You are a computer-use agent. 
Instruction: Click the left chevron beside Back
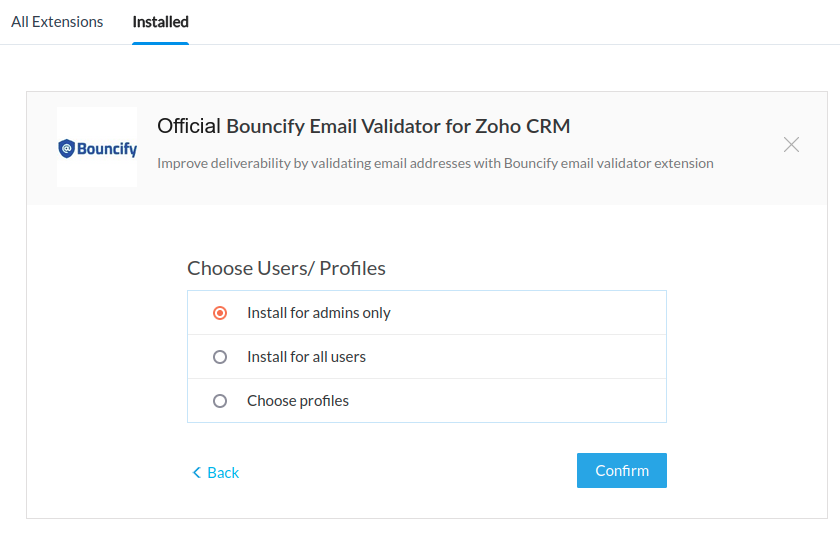click(x=196, y=472)
